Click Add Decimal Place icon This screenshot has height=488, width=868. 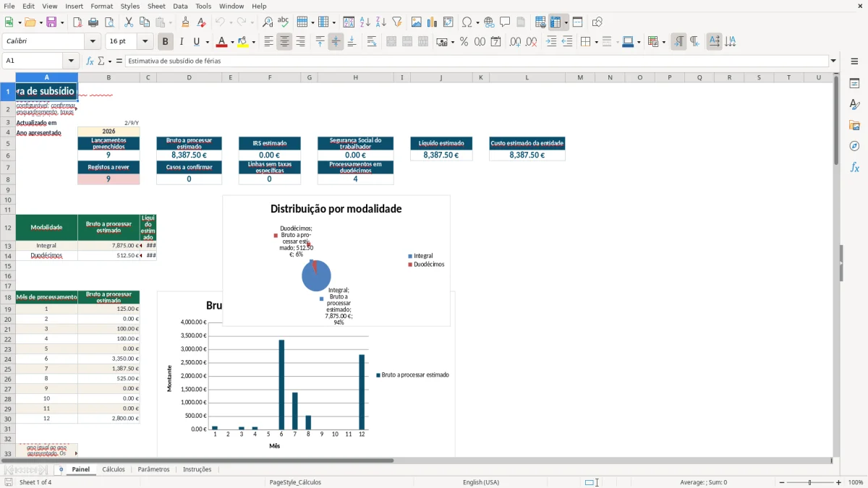coord(515,42)
